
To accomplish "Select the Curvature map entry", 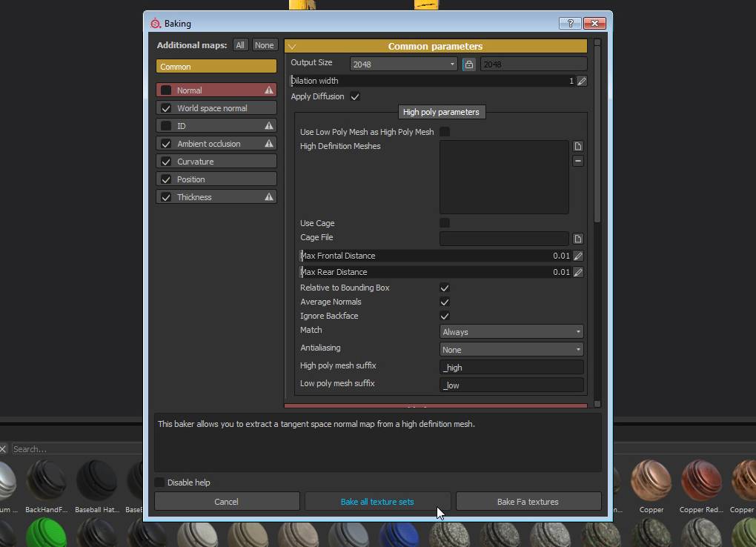I will click(x=216, y=162).
